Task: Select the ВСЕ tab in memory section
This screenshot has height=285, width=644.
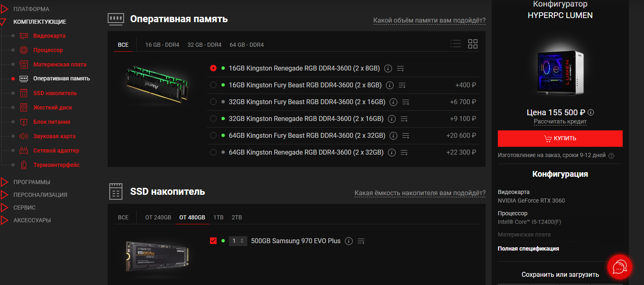Action: pos(123,45)
